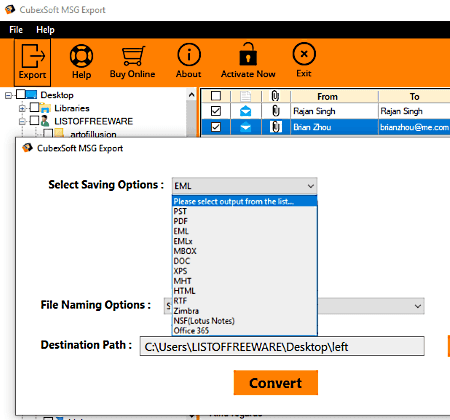The image size is (450, 420).
Task: Click 'Please select output from the list...' entry
Action: [244, 201]
